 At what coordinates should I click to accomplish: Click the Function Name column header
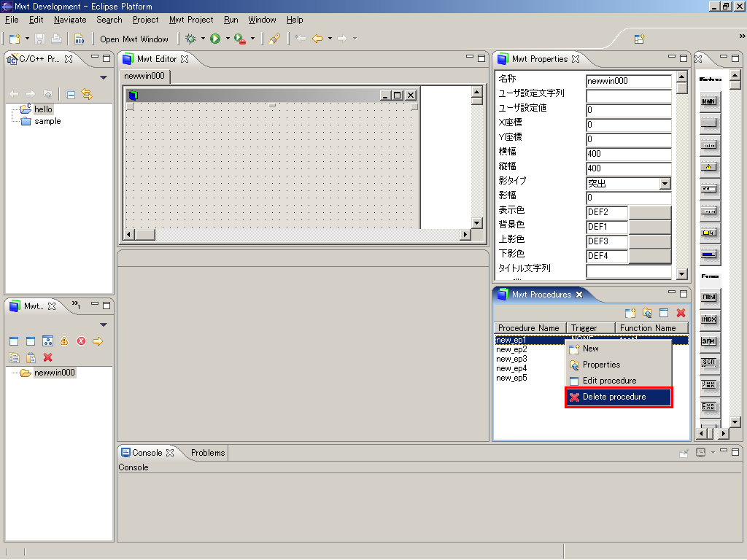[651, 328]
